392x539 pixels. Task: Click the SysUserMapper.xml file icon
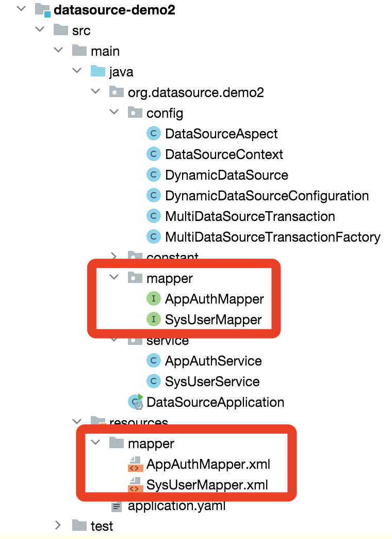[x=135, y=485]
